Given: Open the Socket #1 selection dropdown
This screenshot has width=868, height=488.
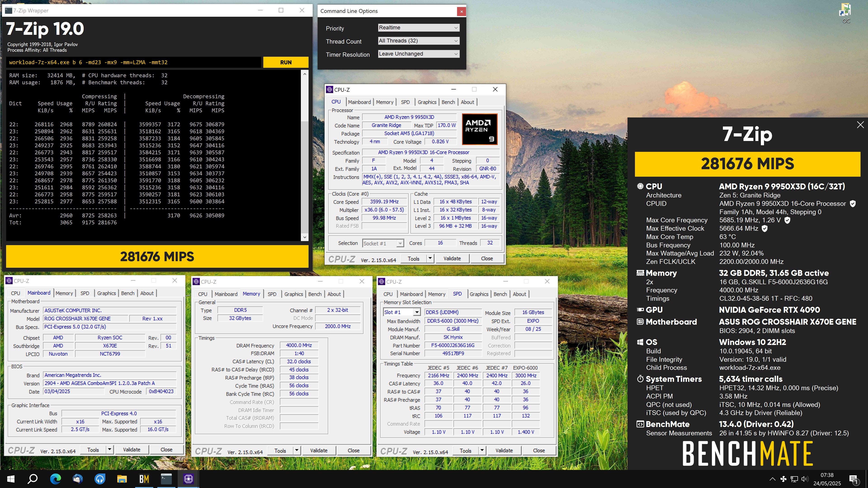Looking at the screenshot, I should click(383, 243).
